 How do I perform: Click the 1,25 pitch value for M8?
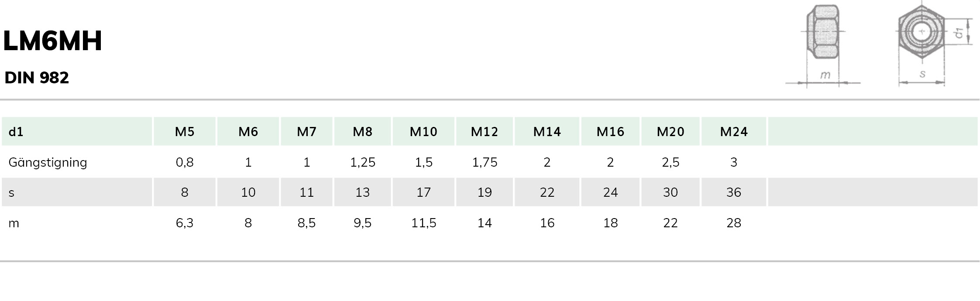point(362,162)
